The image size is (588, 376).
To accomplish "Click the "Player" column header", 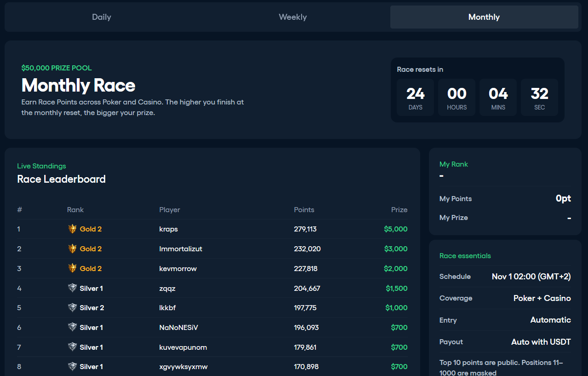I will [170, 210].
